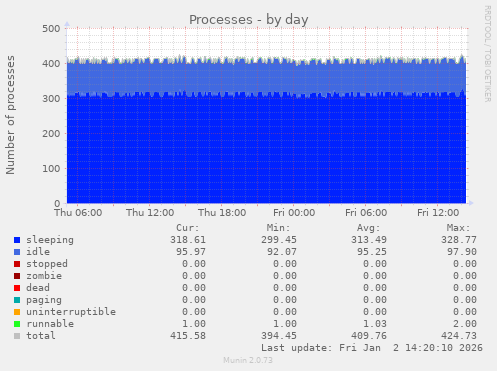The image size is (497, 371).
Task: Click the 500 y-axis tick label
Action: (51, 29)
